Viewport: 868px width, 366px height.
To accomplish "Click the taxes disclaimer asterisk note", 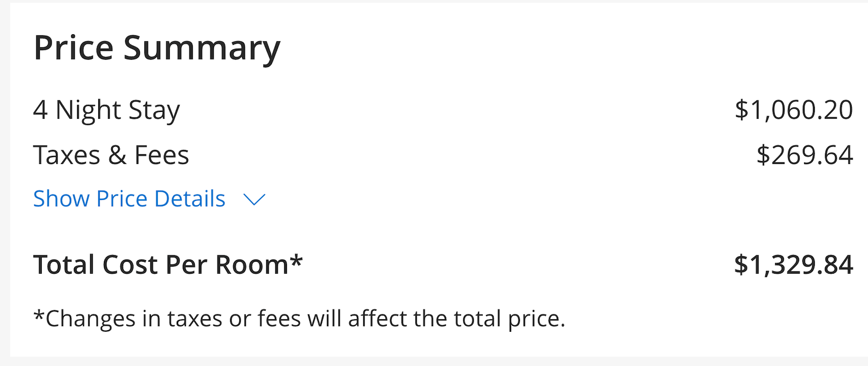I will (299, 319).
